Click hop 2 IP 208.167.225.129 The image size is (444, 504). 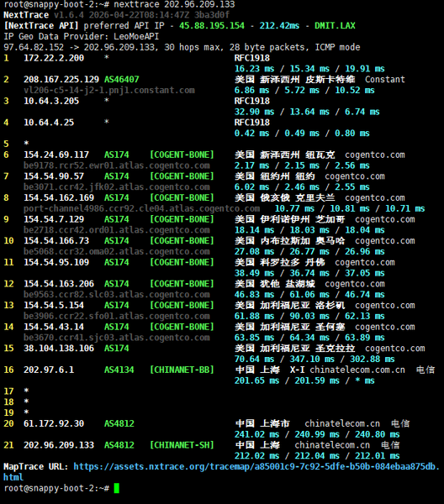coord(61,80)
